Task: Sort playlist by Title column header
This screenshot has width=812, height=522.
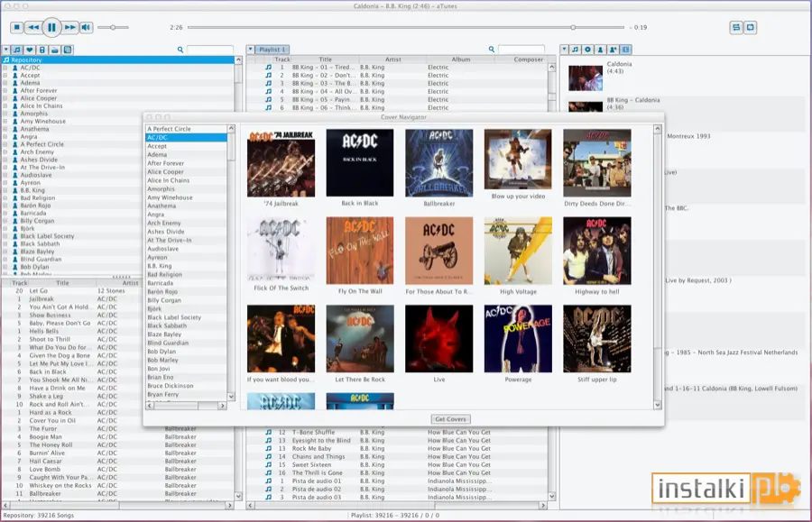Action: (x=325, y=60)
